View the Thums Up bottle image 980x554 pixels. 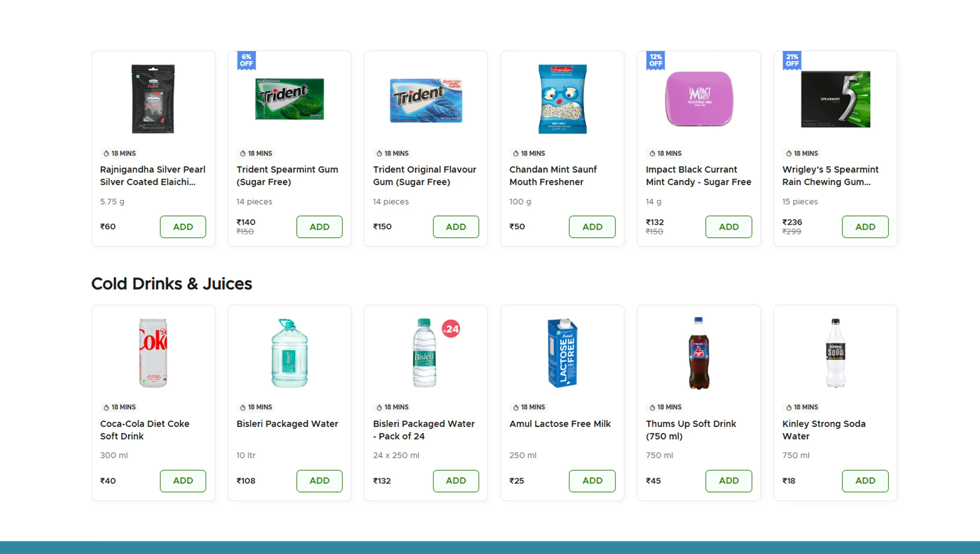click(699, 353)
